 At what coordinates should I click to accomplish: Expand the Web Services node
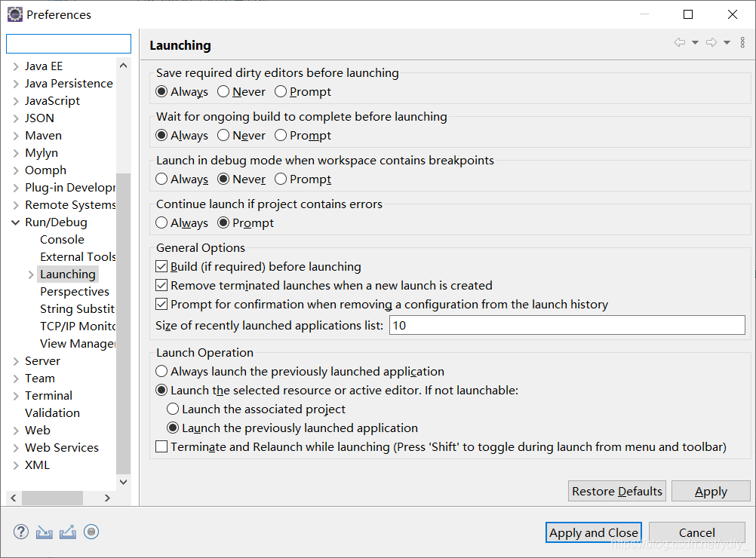click(x=16, y=448)
